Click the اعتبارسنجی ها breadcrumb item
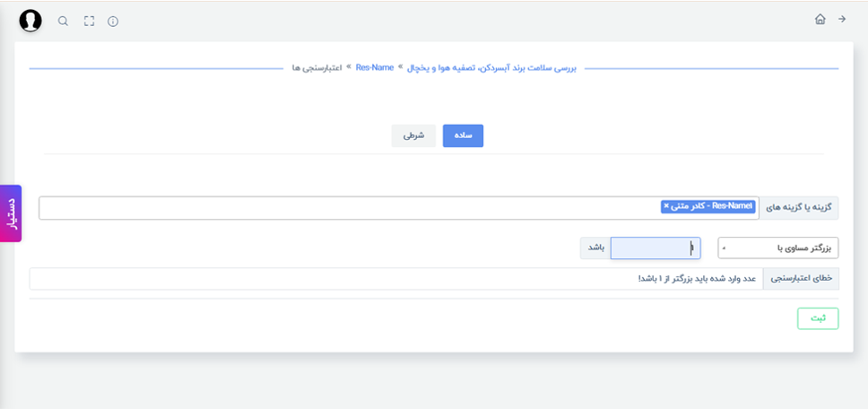The height and width of the screenshot is (409, 868). (x=317, y=68)
